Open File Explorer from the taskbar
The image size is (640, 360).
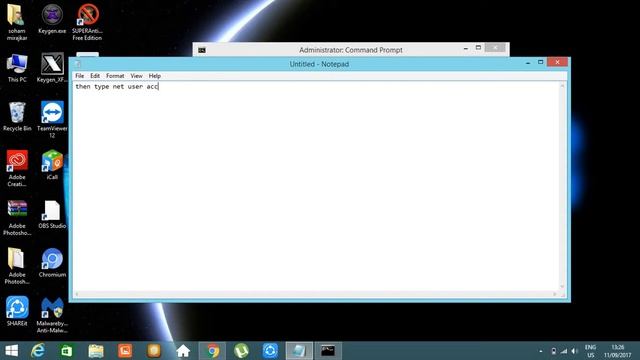(96, 351)
